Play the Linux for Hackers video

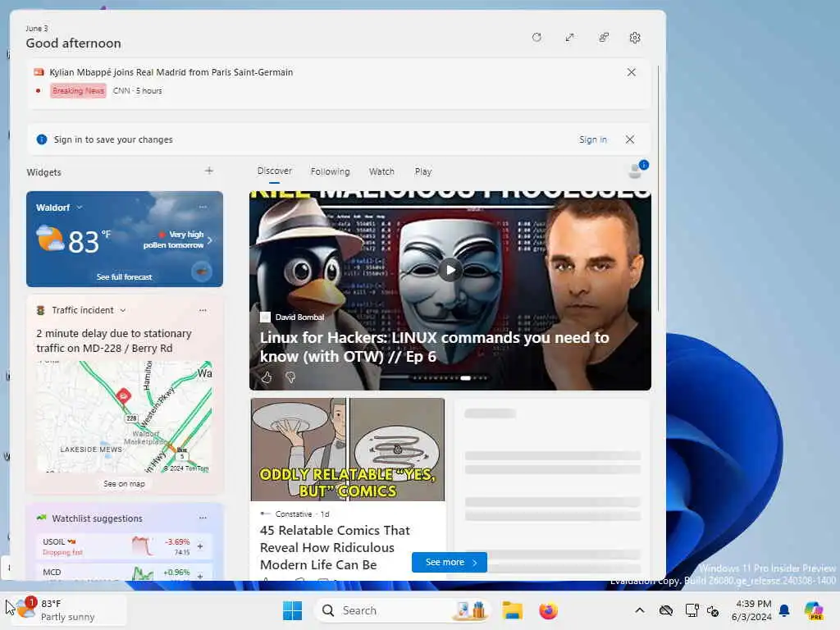[x=450, y=270]
